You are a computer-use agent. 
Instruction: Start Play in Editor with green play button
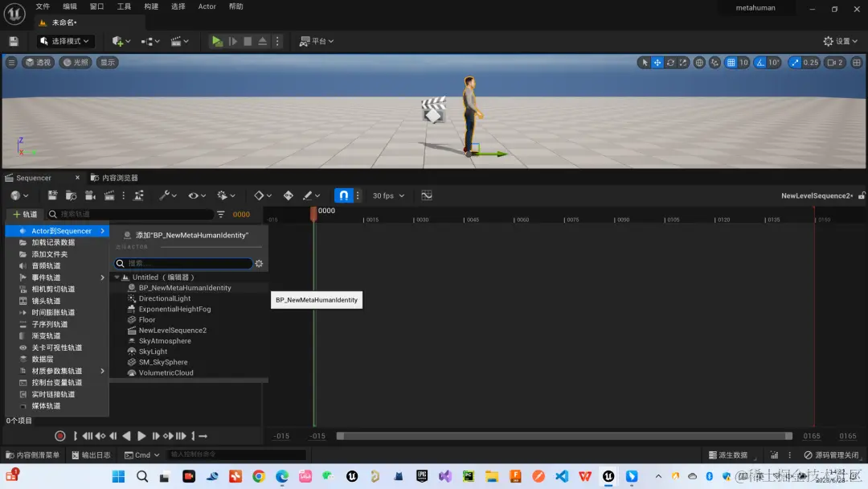[x=217, y=41]
